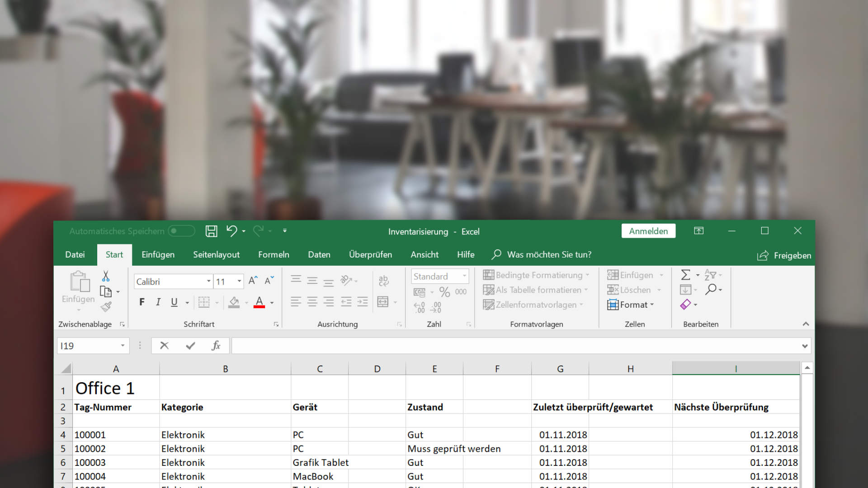The height and width of the screenshot is (488, 868).
Task: Click the Cut scissors icon
Action: click(x=106, y=276)
